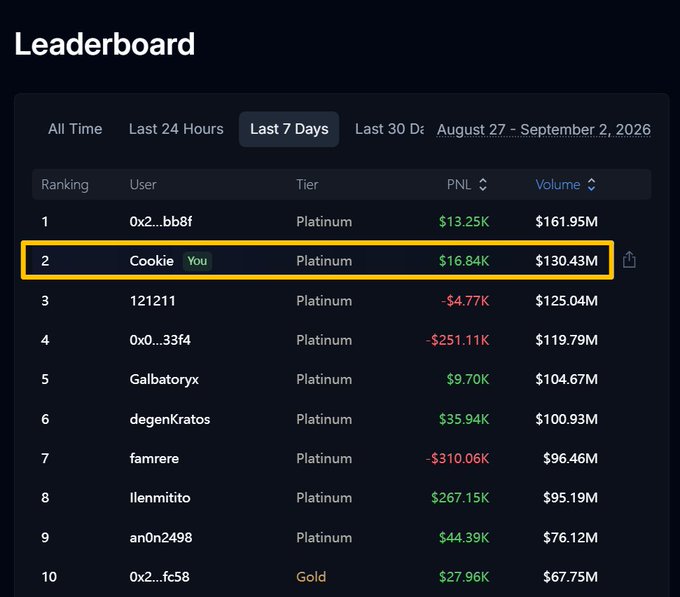Click volume value $130.43M
680x597 pixels.
click(x=566, y=261)
